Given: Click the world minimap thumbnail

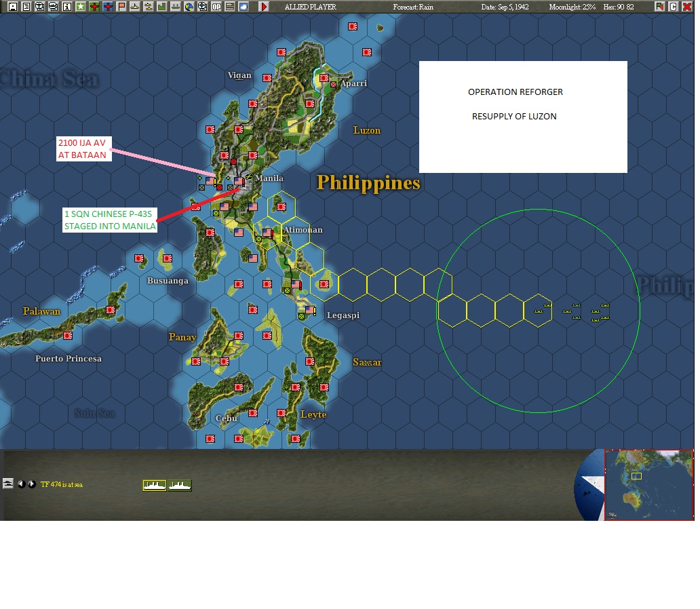Looking at the screenshot, I should tap(648, 485).
